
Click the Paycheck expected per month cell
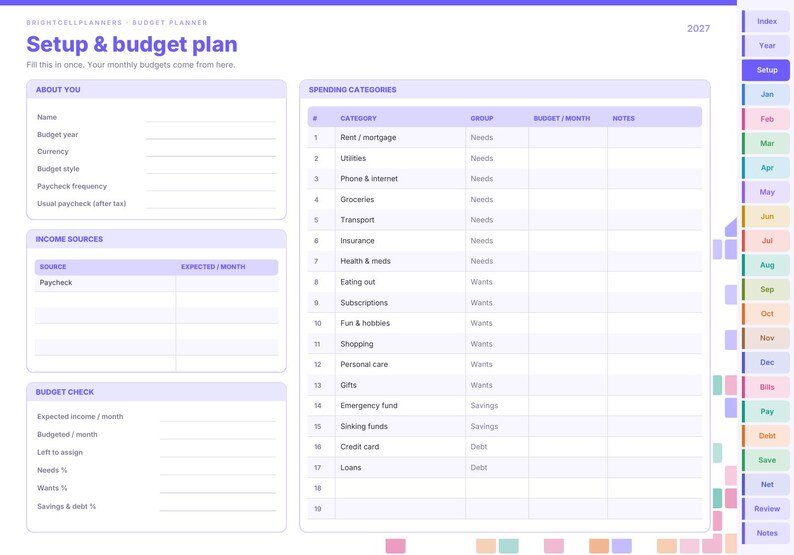pos(227,283)
